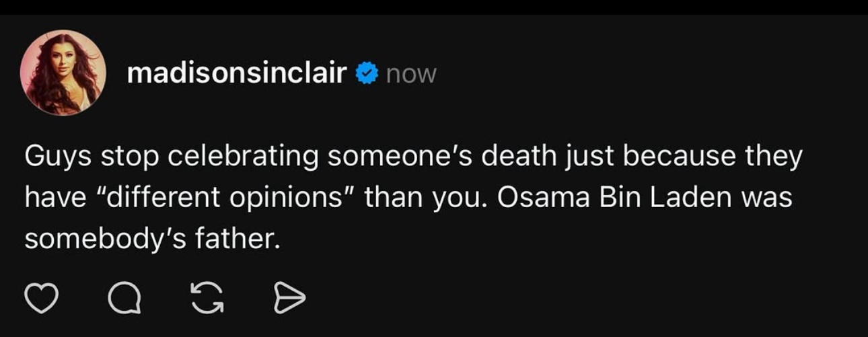The height and width of the screenshot is (337, 868).
Task: Like the post with the heart icon
Action: pyautogui.click(x=41, y=298)
